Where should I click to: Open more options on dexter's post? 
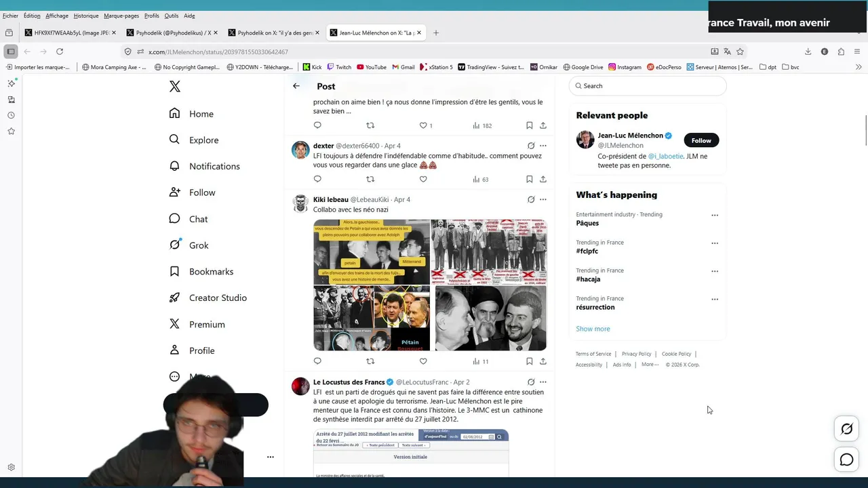pyautogui.click(x=543, y=146)
